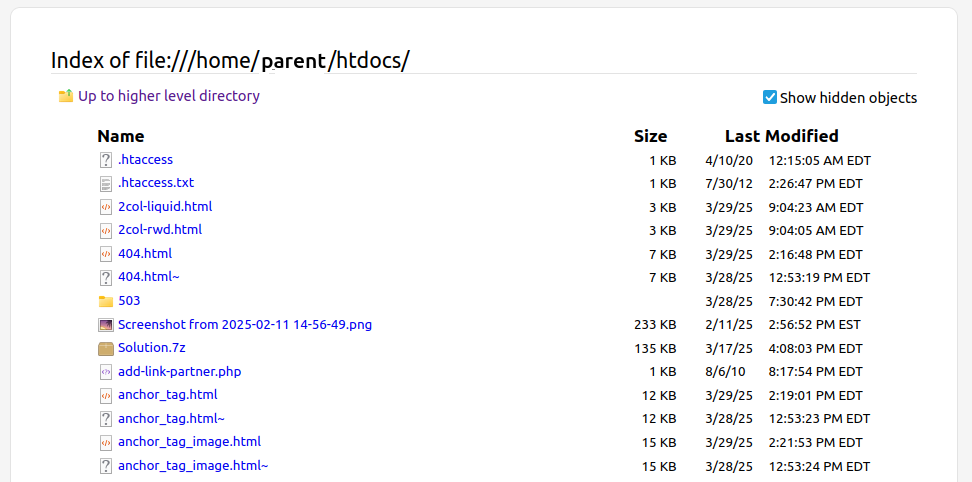Open the 404.html~ backup link

pyautogui.click(x=149, y=277)
